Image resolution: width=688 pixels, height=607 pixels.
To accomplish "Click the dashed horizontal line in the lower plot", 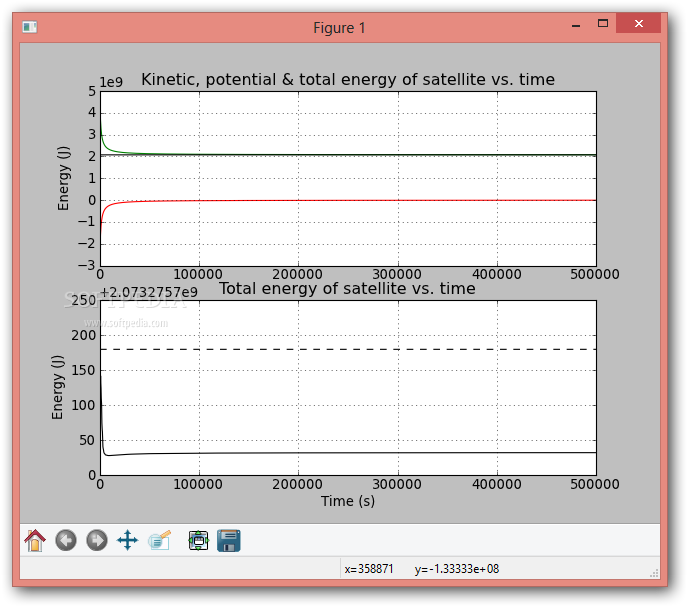I will click(x=348, y=349).
